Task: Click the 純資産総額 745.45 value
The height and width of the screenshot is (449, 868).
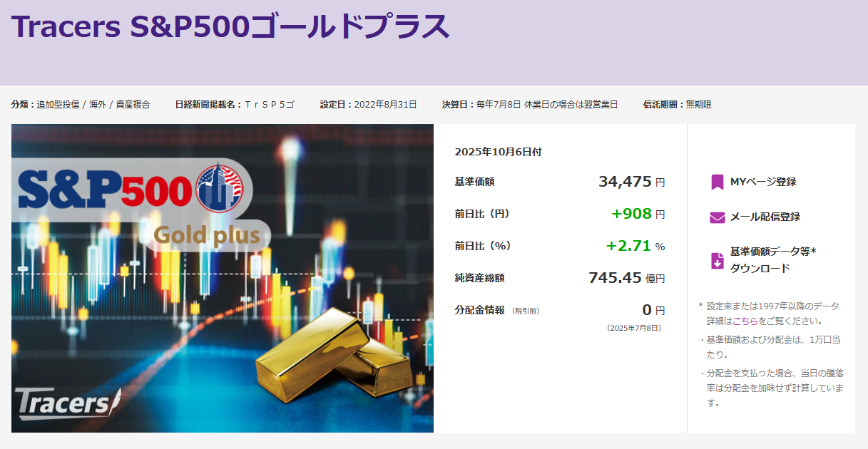Action: coord(615,278)
